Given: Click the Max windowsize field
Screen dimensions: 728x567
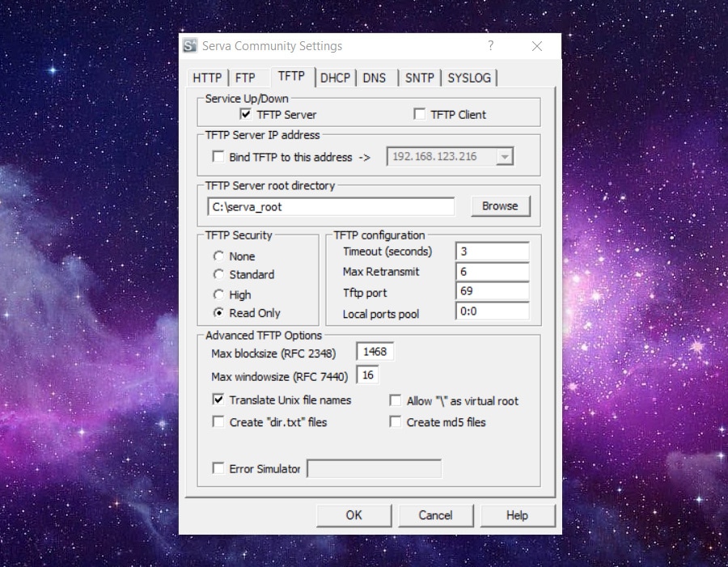Looking at the screenshot, I should pyautogui.click(x=368, y=374).
